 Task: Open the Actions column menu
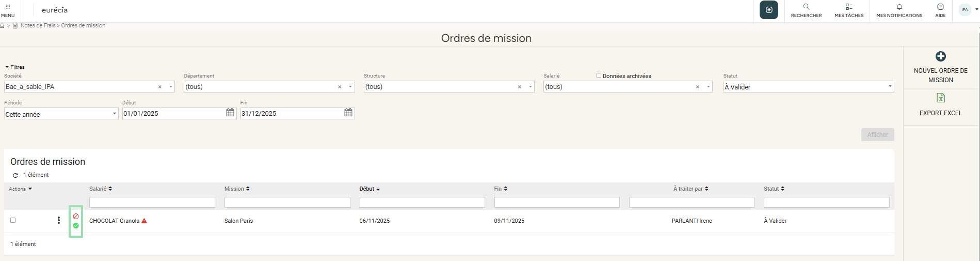coord(20,189)
